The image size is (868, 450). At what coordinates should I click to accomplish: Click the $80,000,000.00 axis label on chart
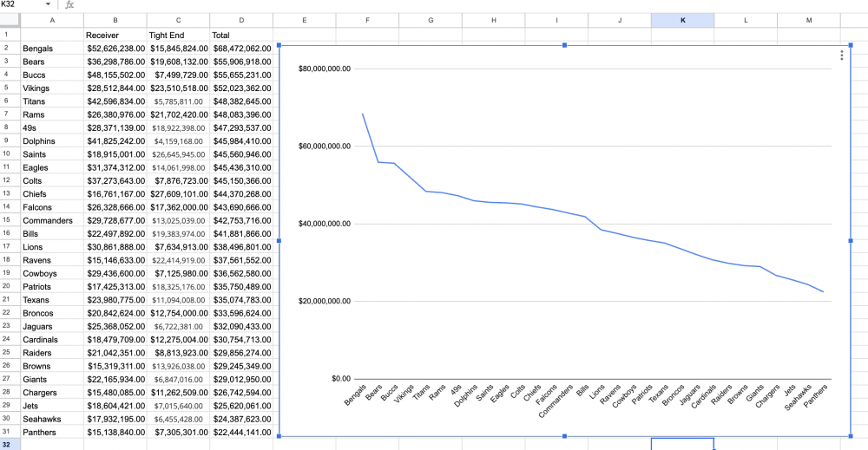(x=324, y=69)
